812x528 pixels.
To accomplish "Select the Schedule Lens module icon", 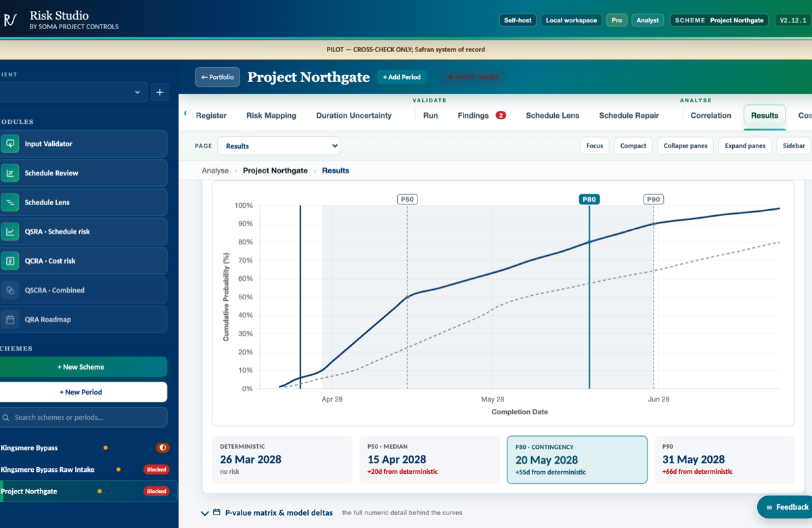I will (10, 202).
